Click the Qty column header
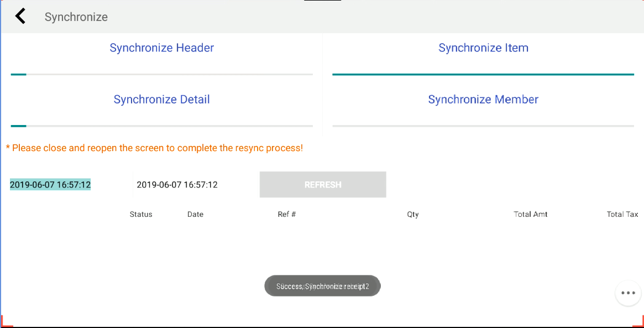Image resolution: width=644 pixels, height=328 pixels. coord(413,215)
